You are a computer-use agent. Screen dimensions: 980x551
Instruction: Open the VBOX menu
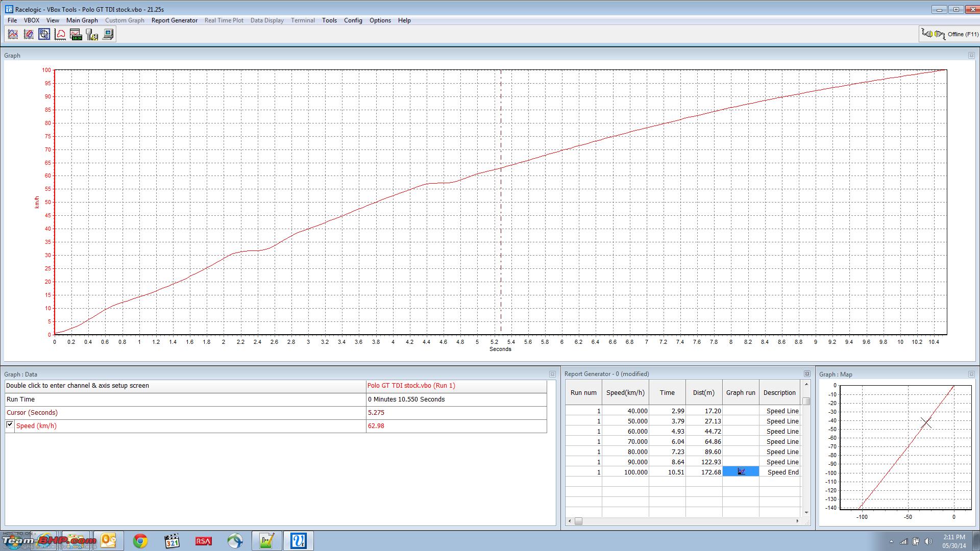[32, 20]
